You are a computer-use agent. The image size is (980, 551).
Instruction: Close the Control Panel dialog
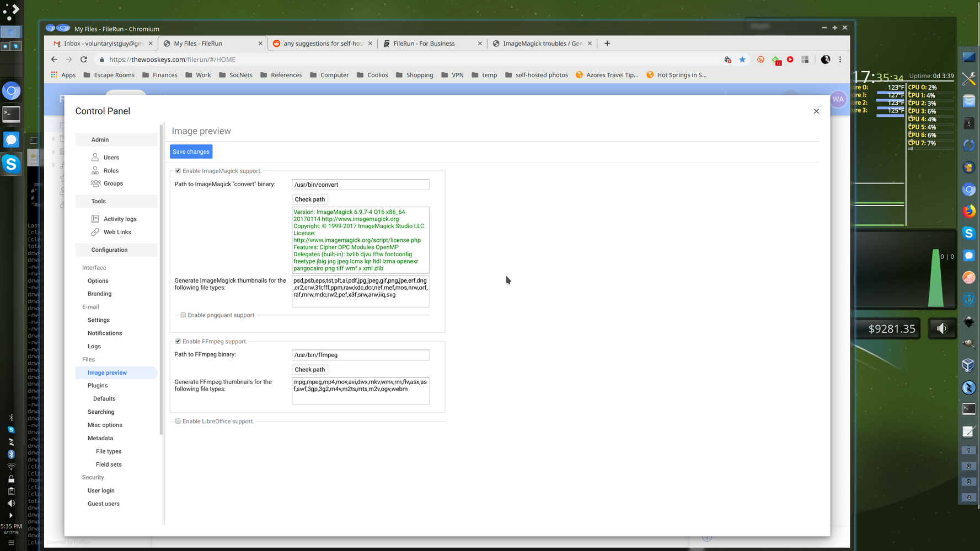816,111
